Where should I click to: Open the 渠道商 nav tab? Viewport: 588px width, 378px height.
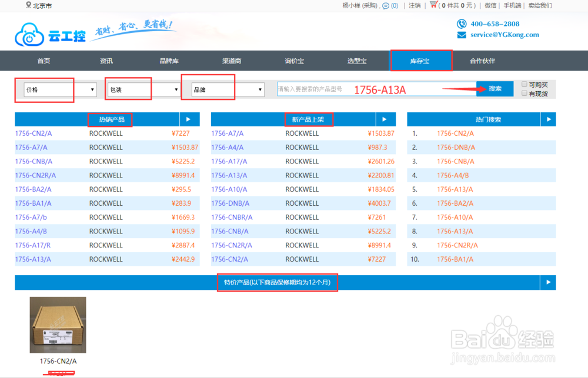[232, 61]
